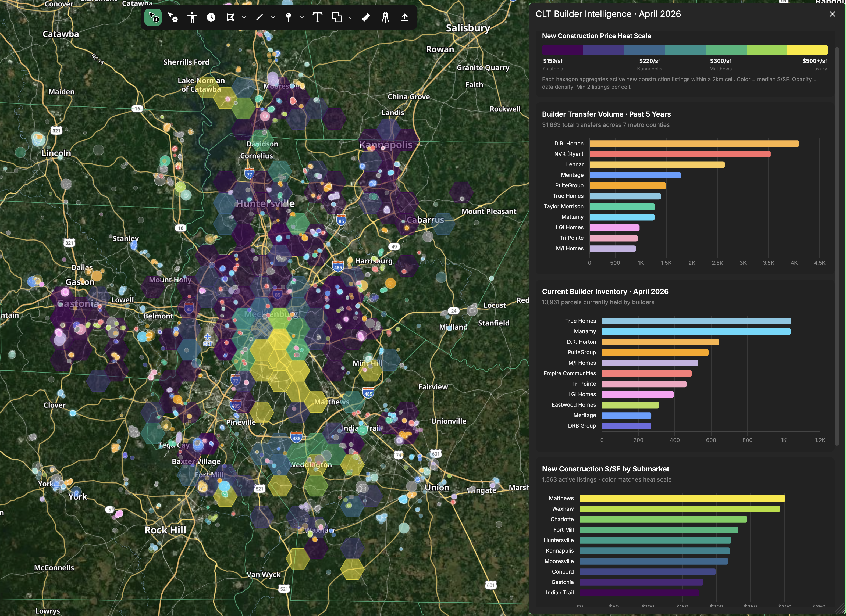Click the 'Concord' submarket label
The height and width of the screenshot is (616, 846).
point(563,572)
